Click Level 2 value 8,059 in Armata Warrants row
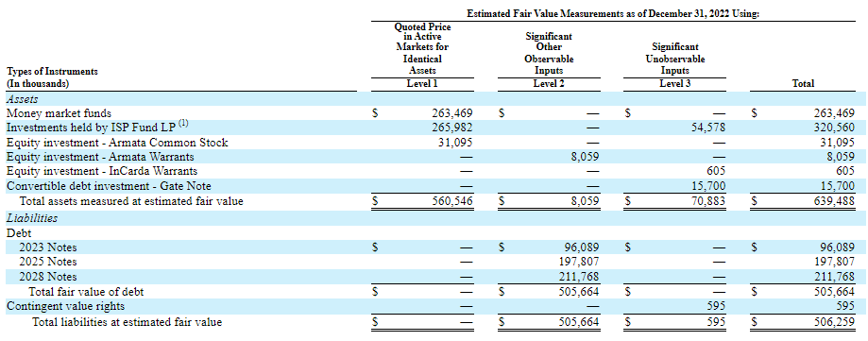The height and width of the screenshot is (341, 868). point(585,157)
